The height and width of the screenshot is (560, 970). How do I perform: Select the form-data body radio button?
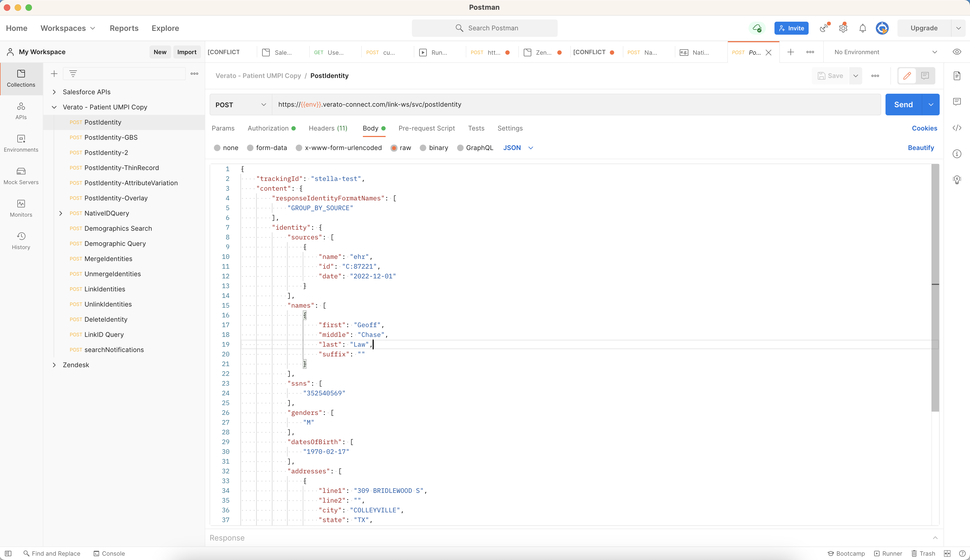[250, 148]
